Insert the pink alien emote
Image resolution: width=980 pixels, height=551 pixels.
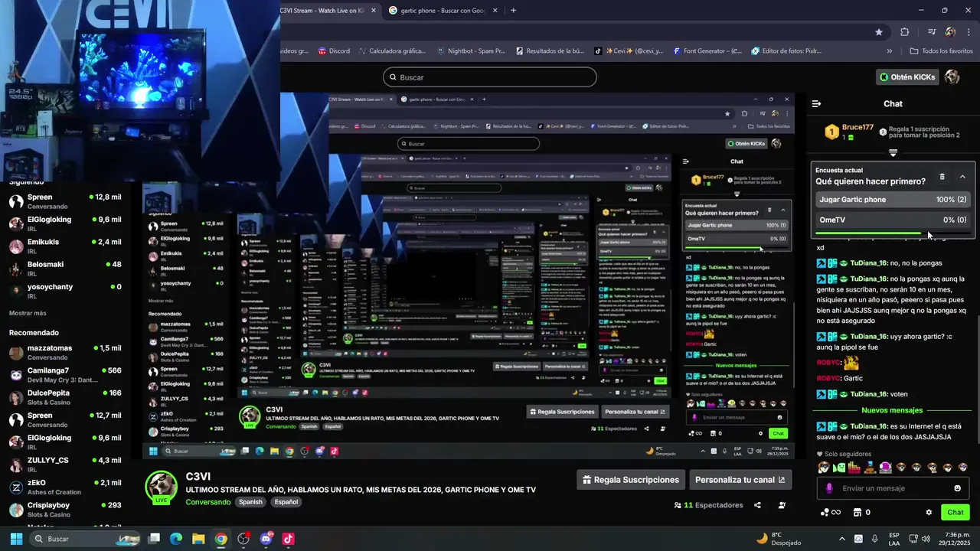pos(885,468)
